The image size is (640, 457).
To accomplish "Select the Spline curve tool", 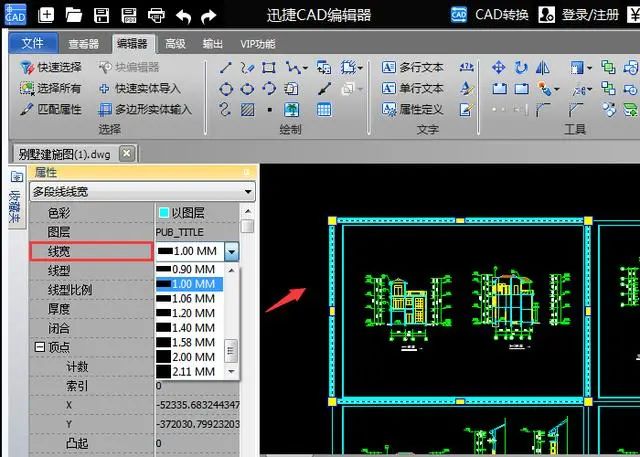I will tap(225, 110).
